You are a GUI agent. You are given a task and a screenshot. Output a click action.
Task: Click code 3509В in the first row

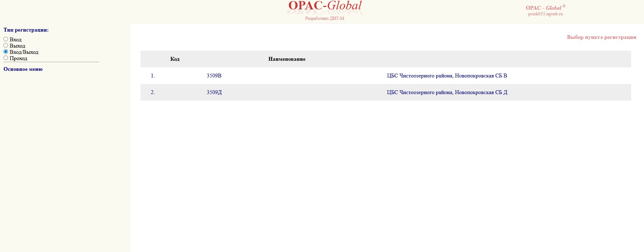click(x=214, y=76)
